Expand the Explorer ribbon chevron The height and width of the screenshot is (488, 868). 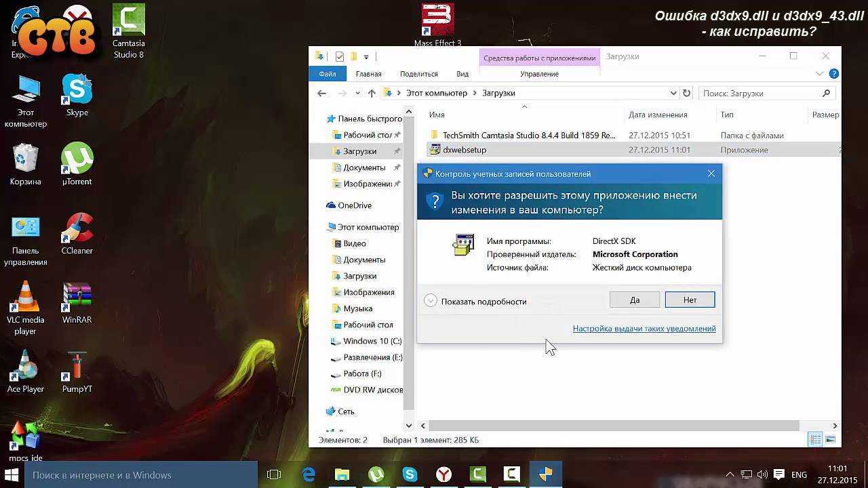click(820, 74)
